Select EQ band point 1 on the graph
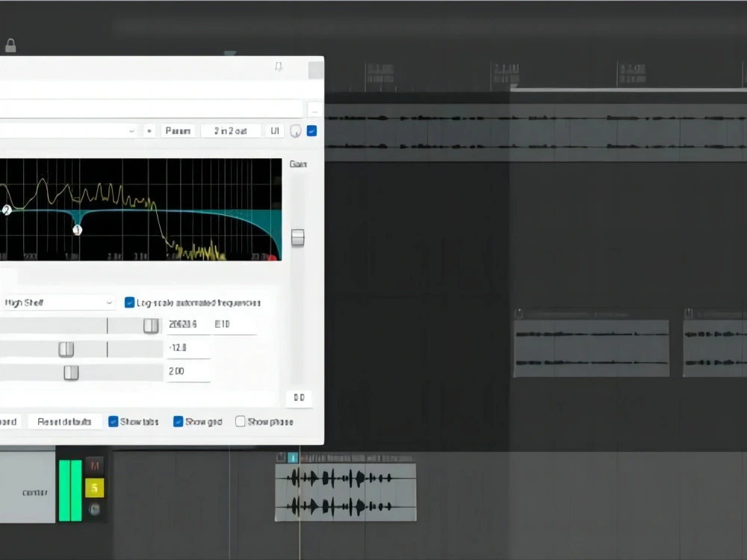747x560 pixels. pos(78,231)
